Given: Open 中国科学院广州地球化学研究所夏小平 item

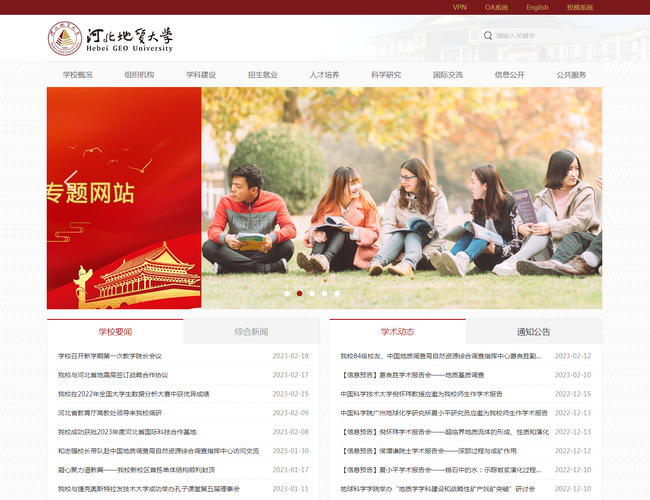Looking at the screenshot, I should pos(444,413).
